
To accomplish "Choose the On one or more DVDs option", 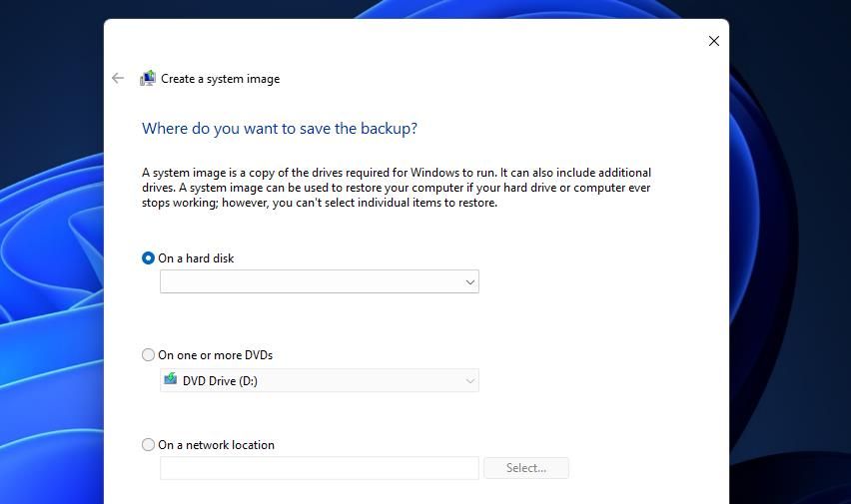I will tap(149, 354).
